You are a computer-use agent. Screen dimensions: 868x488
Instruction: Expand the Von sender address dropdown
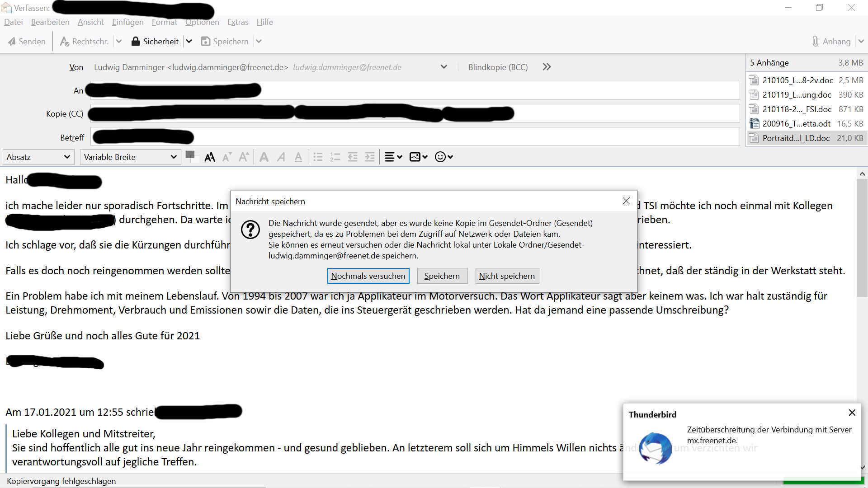click(443, 67)
